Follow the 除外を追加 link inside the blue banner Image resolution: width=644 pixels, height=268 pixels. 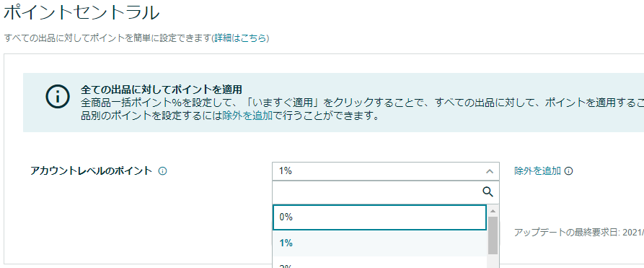247,116
